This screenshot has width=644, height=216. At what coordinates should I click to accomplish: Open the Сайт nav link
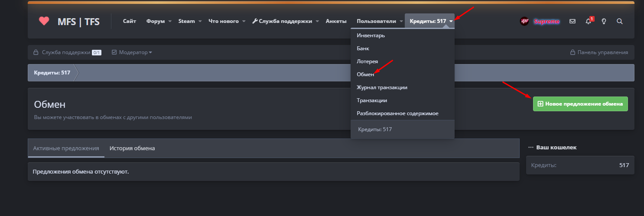click(x=130, y=21)
